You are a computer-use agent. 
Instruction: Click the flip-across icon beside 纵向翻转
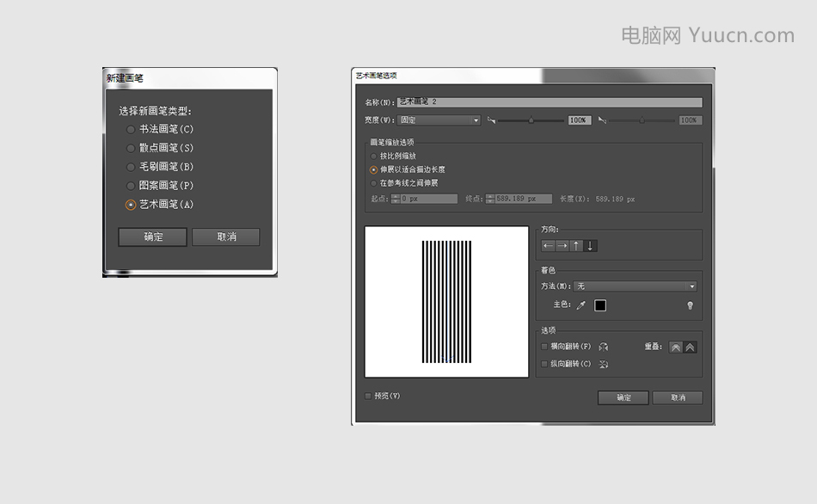(x=604, y=364)
